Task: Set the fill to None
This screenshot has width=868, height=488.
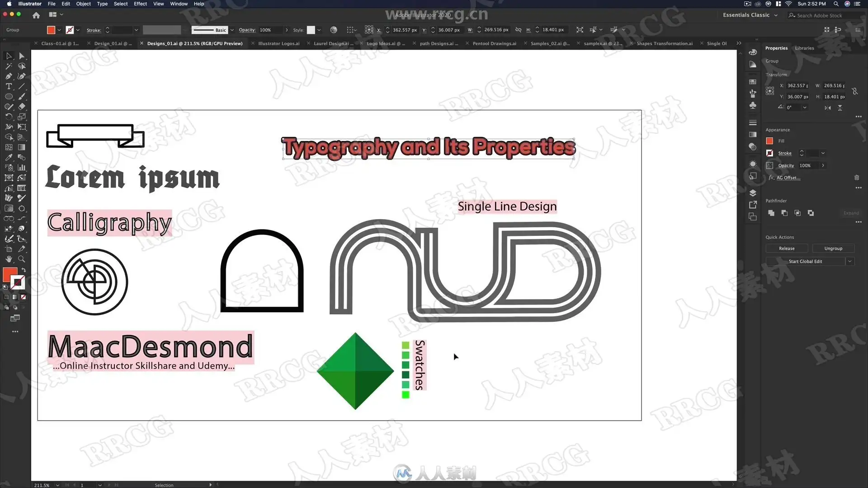Action: pyautogui.click(x=24, y=297)
